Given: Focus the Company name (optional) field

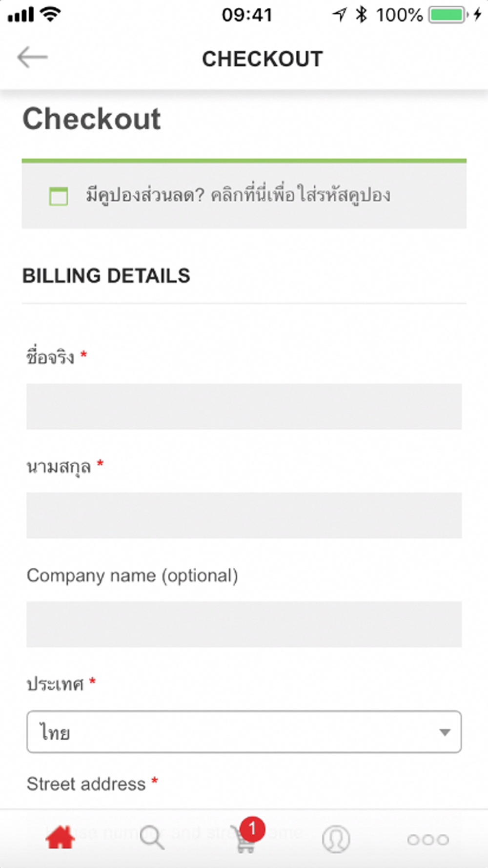Looking at the screenshot, I should (244, 624).
